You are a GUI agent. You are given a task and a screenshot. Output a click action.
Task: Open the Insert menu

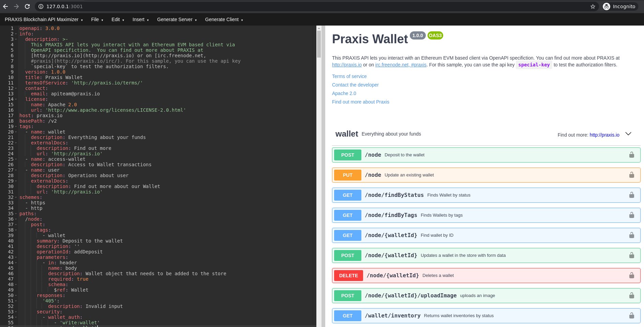[140, 19]
